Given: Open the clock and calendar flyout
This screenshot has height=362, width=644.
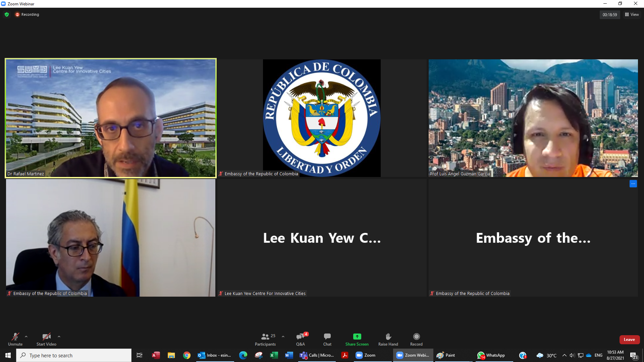Looking at the screenshot, I should click(615, 355).
